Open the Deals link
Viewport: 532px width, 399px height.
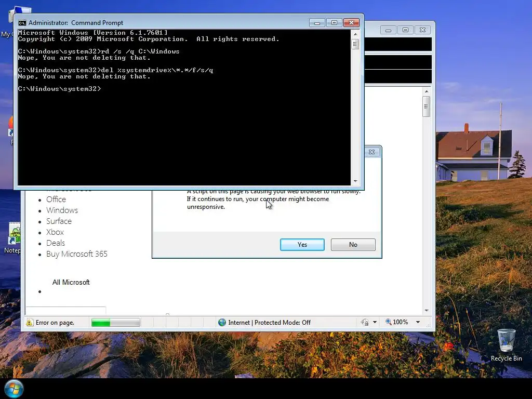(x=56, y=243)
